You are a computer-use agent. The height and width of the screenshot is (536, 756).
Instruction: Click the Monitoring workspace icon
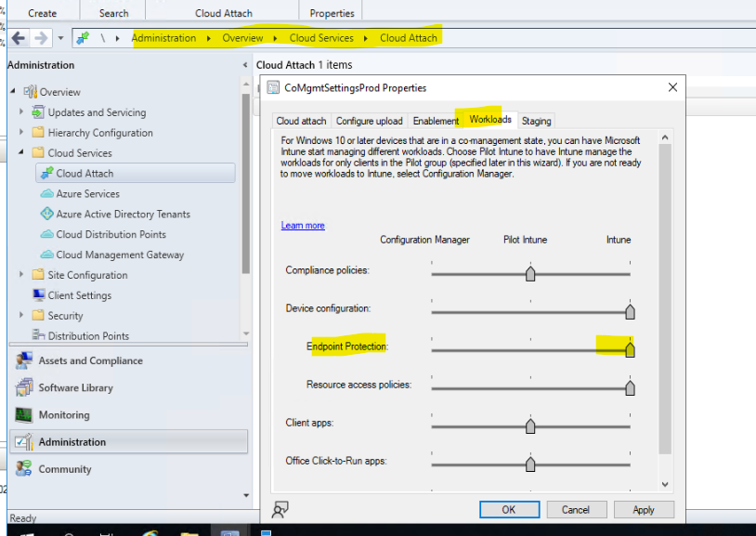tap(23, 414)
